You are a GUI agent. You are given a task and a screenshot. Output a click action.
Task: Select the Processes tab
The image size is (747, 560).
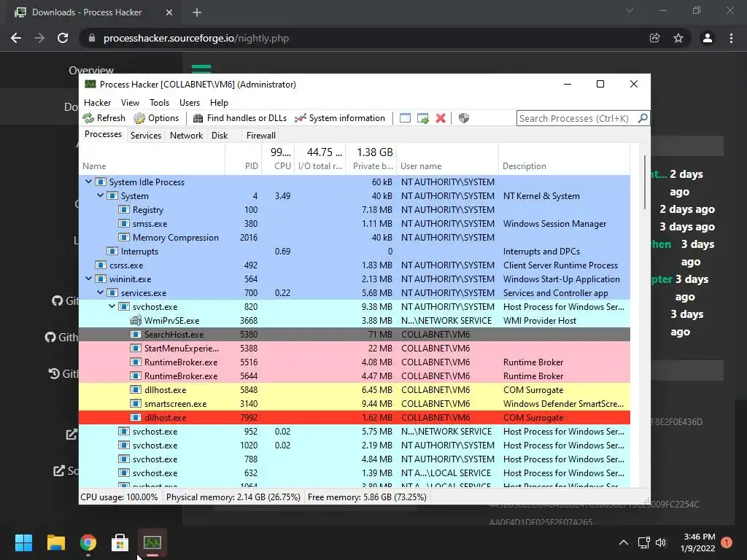103,134
